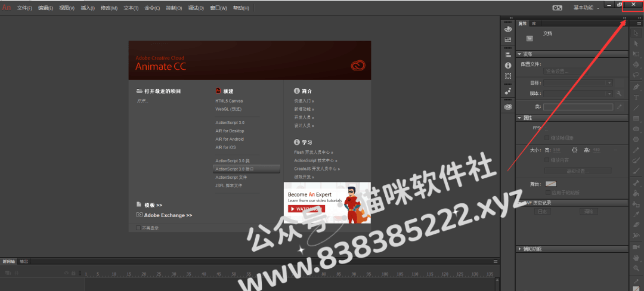Open the Swatches grid panel icon
The image size is (644, 291).
pos(508,40)
